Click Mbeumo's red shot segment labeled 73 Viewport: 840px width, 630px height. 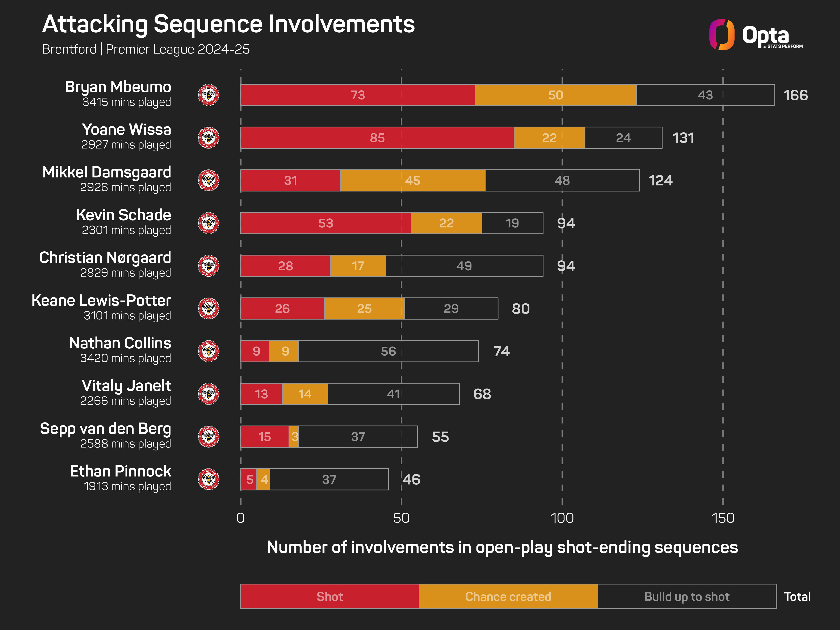pos(358,95)
